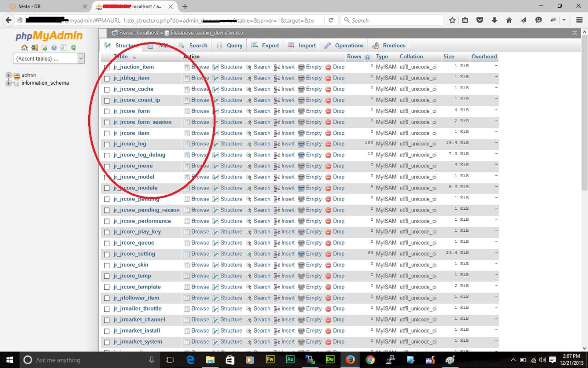Go back with the Firefox back arrow
This screenshot has width=588, height=368.
pyautogui.click(x=8, y=20)
